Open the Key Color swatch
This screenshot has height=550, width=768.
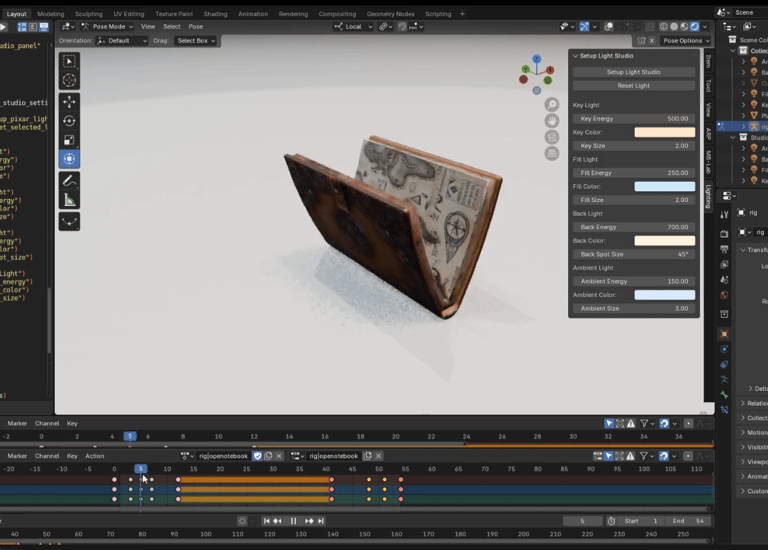[664, 132]
